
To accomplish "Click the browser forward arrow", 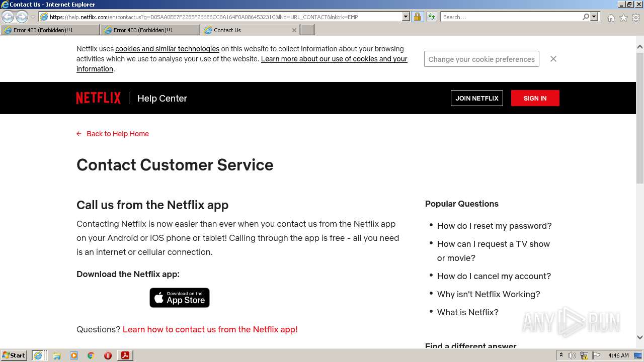I will [x=22, y=17].
